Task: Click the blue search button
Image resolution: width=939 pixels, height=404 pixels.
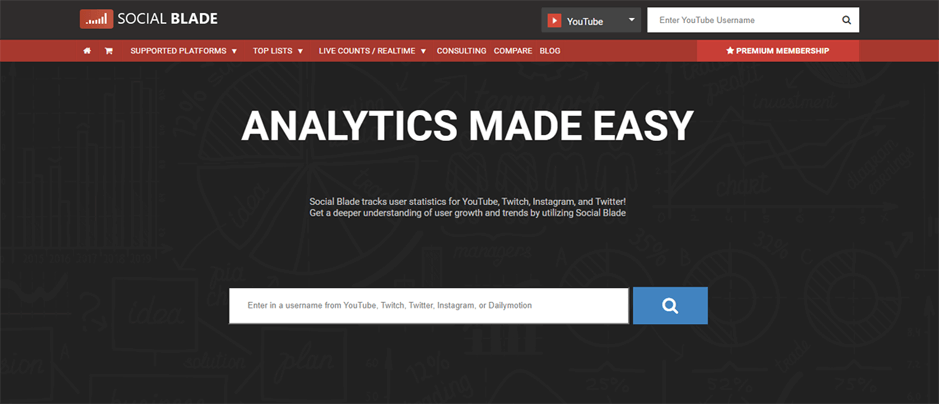Action: click(x=670, y=306)
